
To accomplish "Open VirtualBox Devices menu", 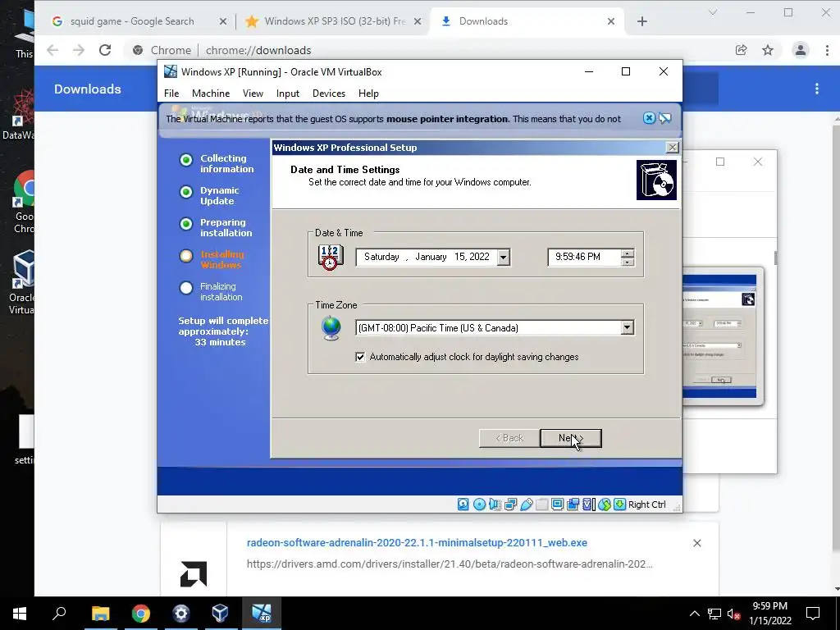I will coord(329,94).
